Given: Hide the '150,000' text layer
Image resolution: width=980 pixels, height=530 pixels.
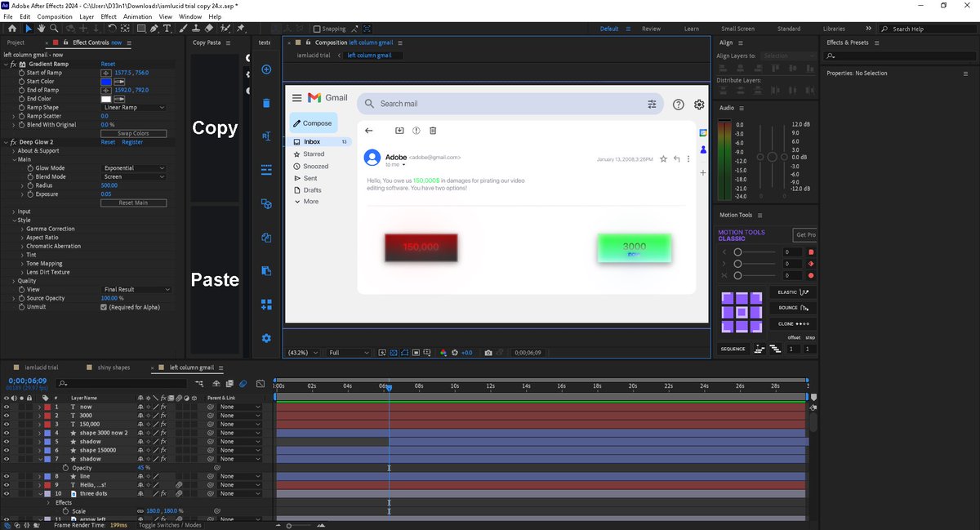Looking at the screenshot, I should pos(7,425).
